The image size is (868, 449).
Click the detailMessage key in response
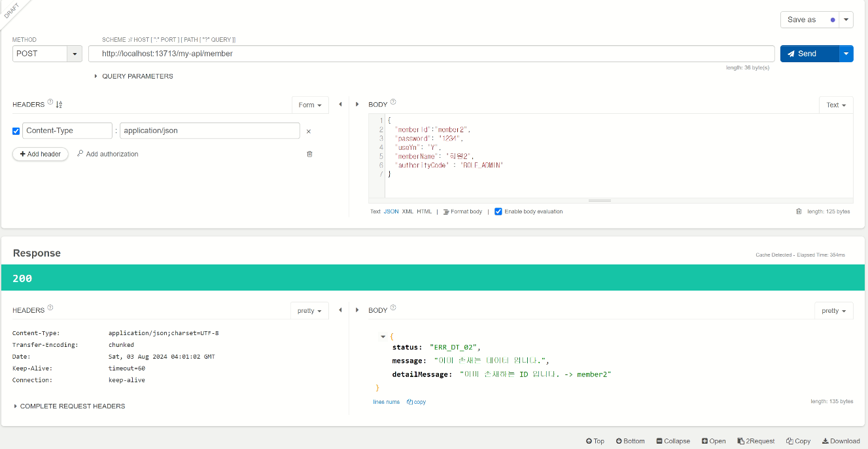coord(422,374)
